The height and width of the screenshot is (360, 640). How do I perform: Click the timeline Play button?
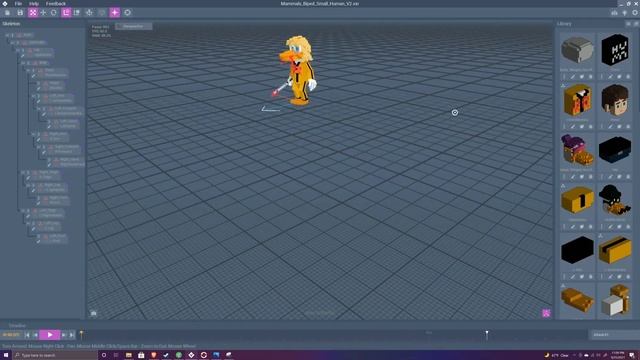click(50, 335)
